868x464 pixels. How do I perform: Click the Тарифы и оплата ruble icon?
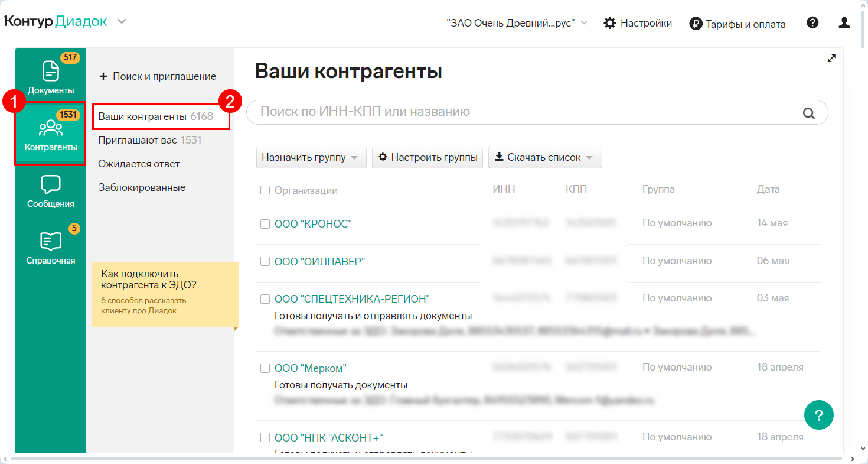click(x=696, y=24)
